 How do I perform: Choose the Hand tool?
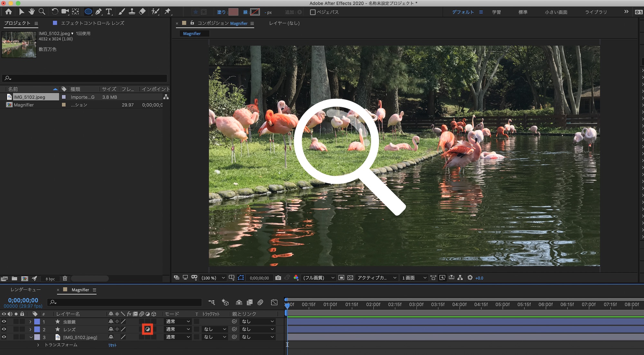pyautogui.click(x=31, y=12)
